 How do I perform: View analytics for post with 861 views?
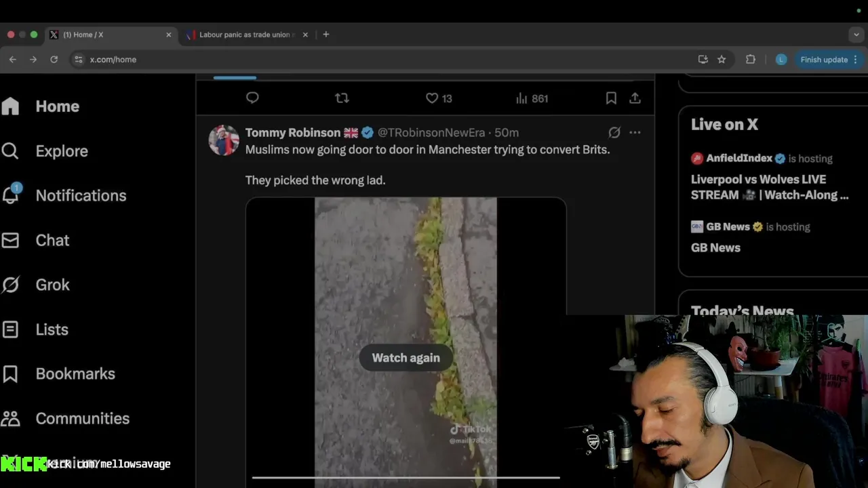coord(532,98)
